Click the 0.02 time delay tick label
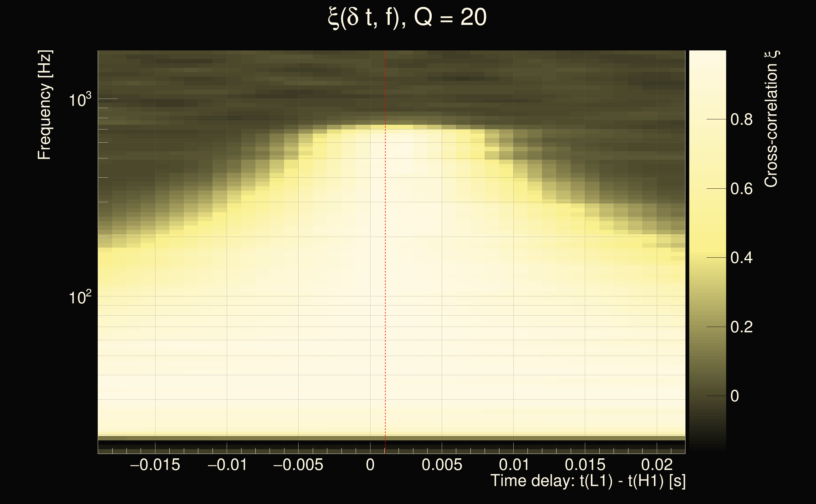Image resolution: width=816 pixels, height=504 pixels. tap(656, 465)
